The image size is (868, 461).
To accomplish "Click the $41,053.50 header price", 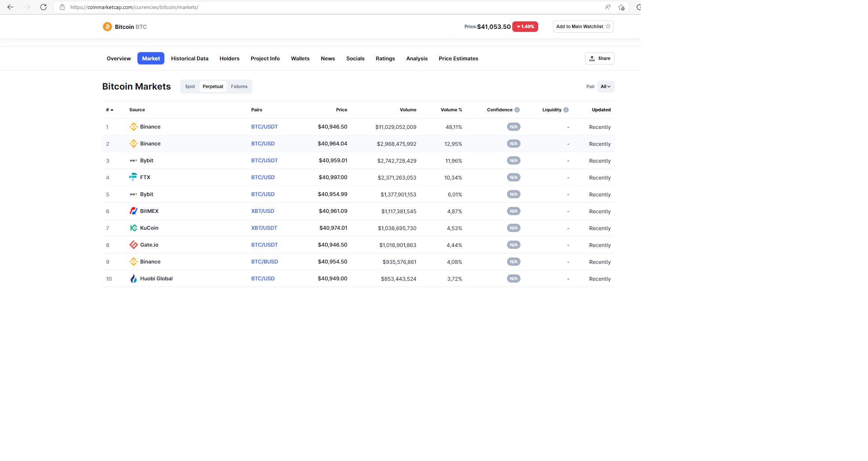I will [494, 27].
